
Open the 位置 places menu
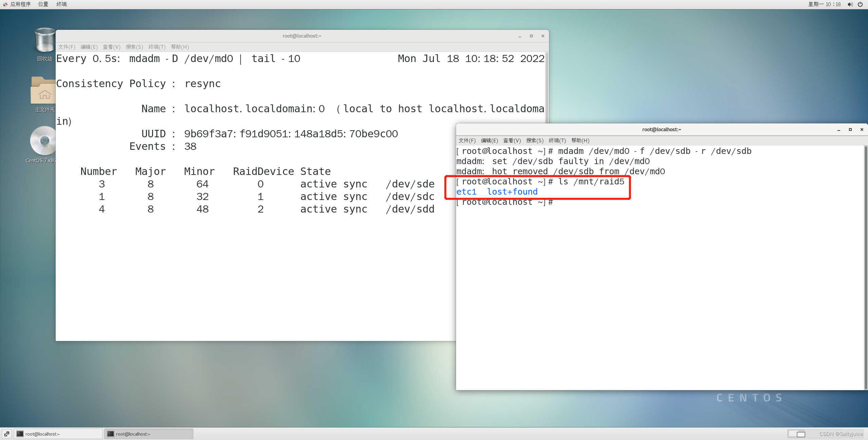pyautogui.click(x=43, y=4)
